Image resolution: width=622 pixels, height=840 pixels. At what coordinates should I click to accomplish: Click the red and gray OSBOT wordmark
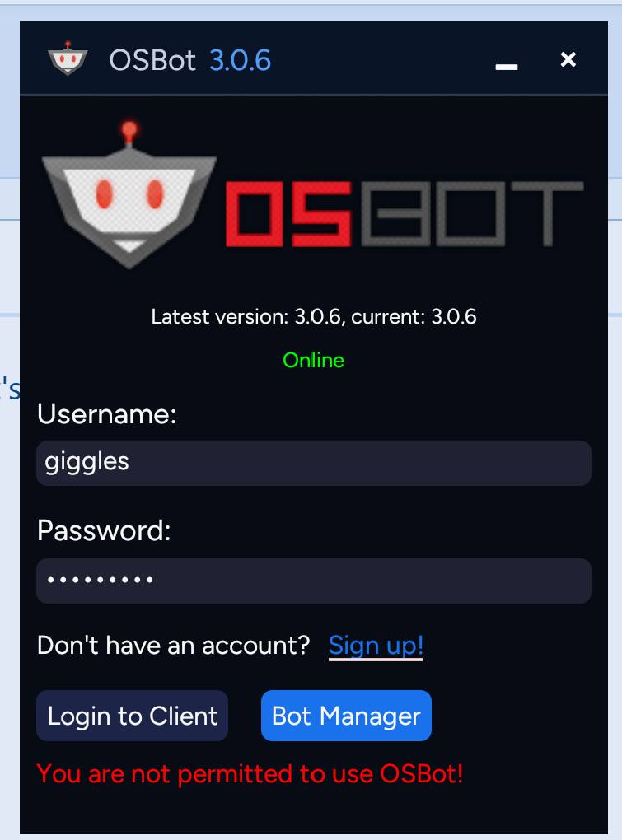(x=405, y=214)
